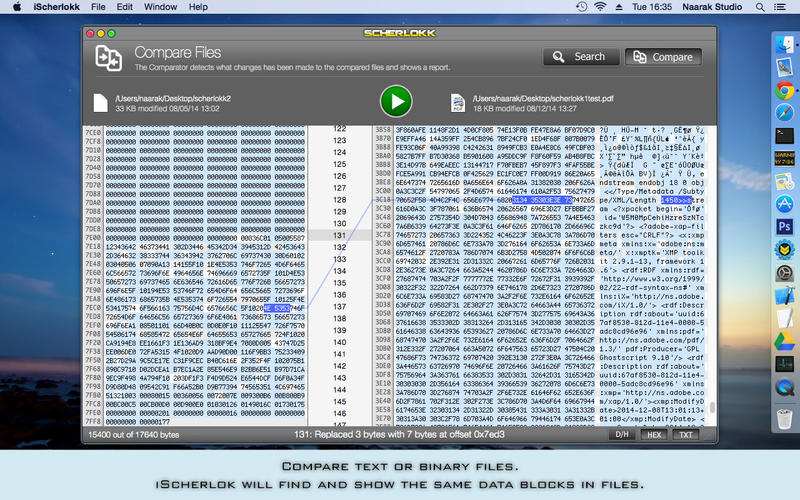Open the Apple menu
This screenshot has width=800, height=500.
pyautogui.click(x=17, y=7)
